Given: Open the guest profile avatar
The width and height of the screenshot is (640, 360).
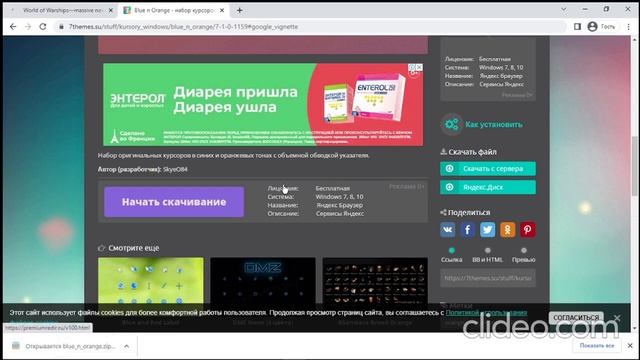Looking at the screenshot, I should [x=592, y=27].
